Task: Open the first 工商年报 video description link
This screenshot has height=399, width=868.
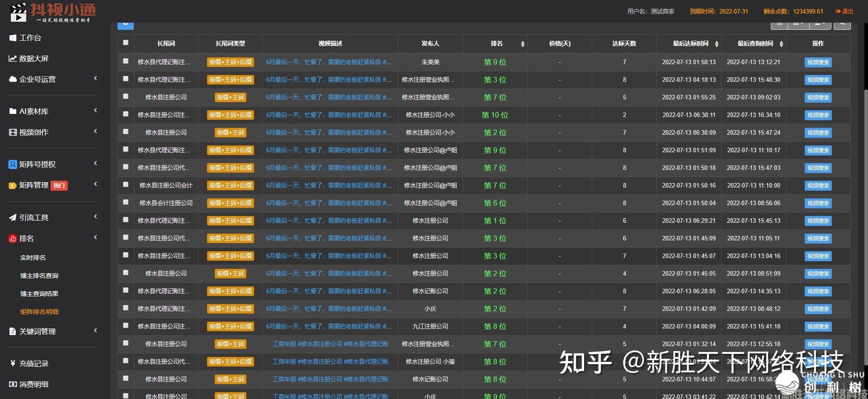Action: [x=330, y=344]
